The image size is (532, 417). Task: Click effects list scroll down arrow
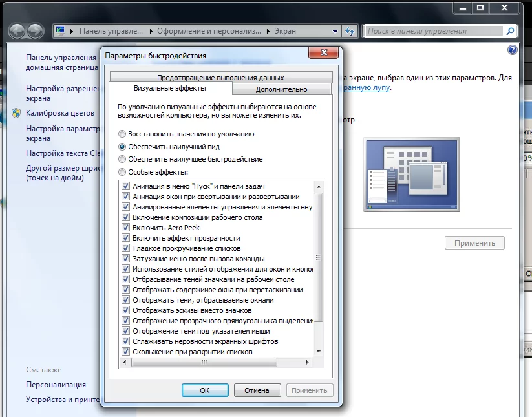click(319, 352)
